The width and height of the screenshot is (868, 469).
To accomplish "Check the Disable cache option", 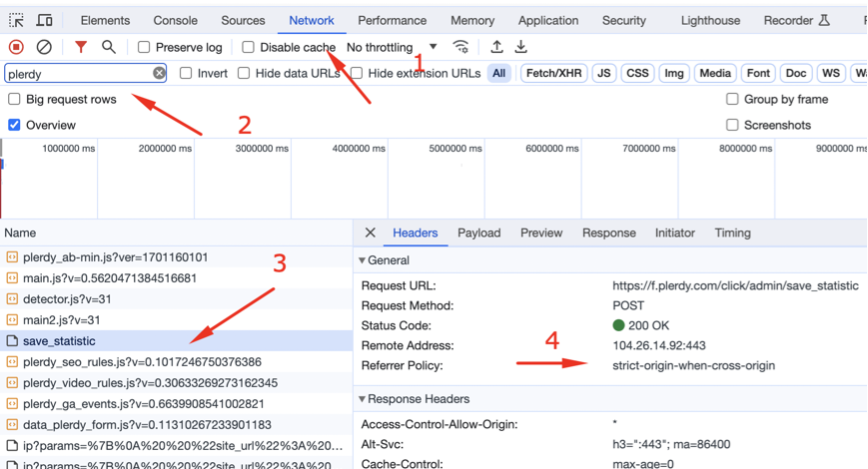I will (248, 47).
